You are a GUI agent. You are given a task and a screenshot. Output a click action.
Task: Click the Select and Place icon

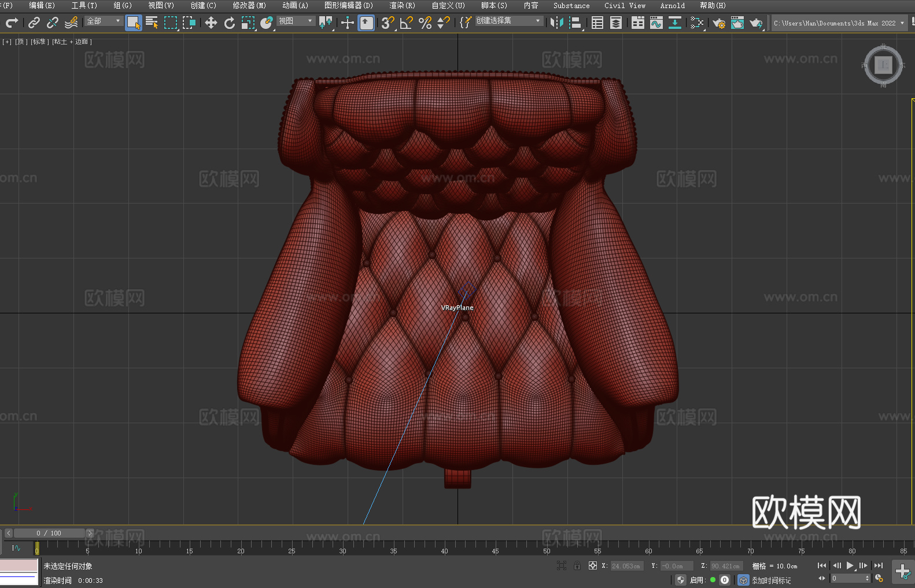coord(267,23)
